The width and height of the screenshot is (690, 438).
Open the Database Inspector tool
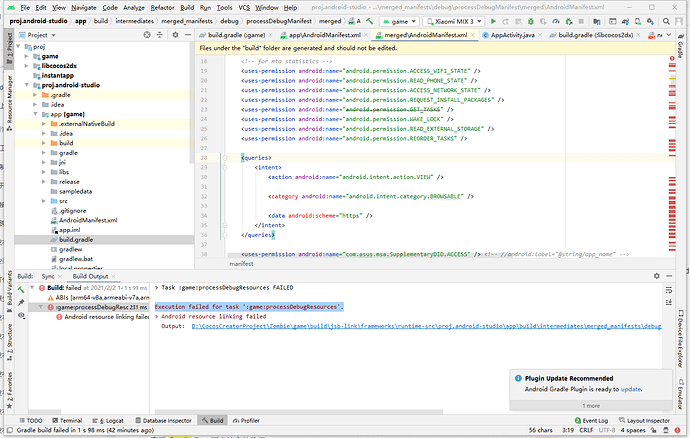(163, 421)
